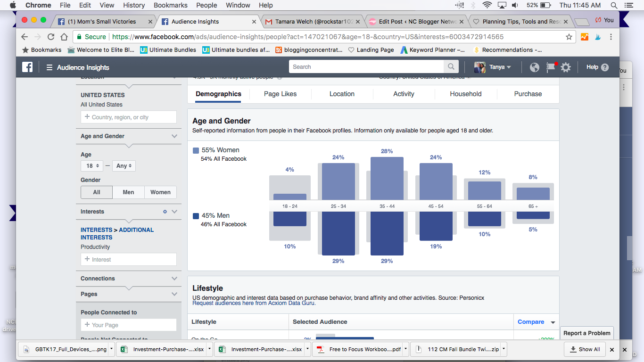Switch to the Purchase tab
This screenshot has width=644, height=362.
tap(528, 94)
